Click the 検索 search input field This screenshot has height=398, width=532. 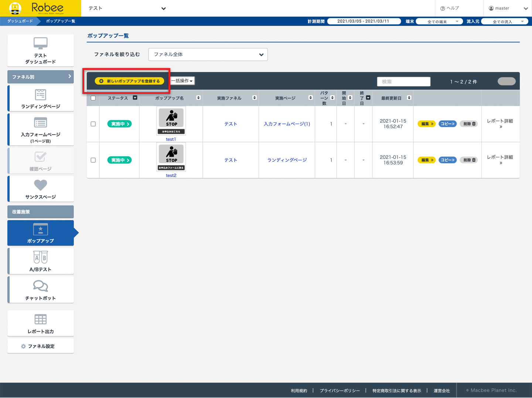coord(403,81)
